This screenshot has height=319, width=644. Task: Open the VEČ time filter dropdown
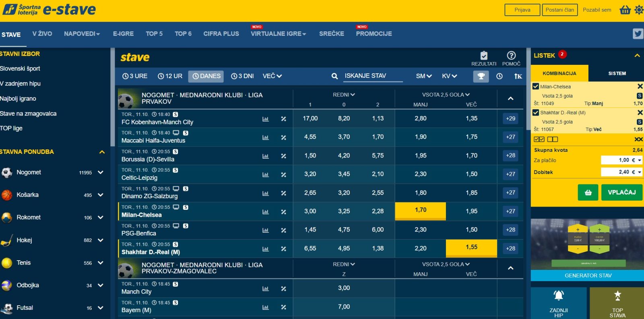pyautogui.click(x=272, y=76)
